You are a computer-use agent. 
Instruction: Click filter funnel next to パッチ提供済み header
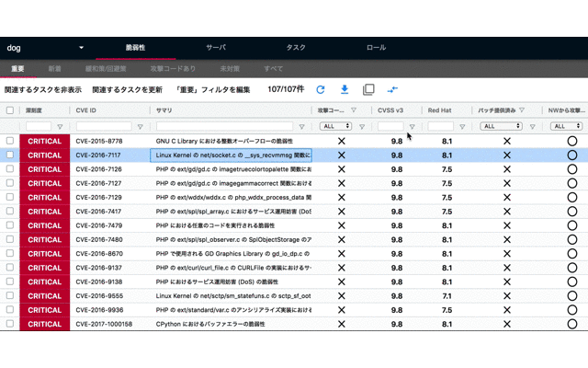point(522,110)
